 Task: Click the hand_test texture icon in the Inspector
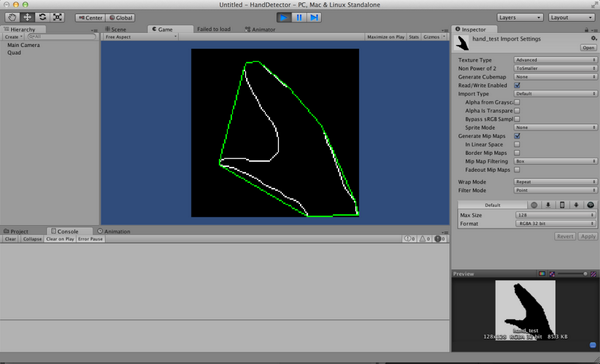(462, 43)
